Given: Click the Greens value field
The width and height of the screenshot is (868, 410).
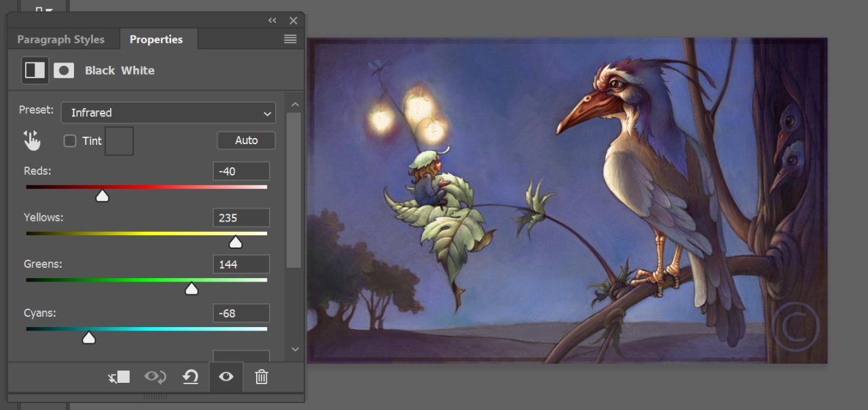Looking at the screenshot, I should coord(241,264).
